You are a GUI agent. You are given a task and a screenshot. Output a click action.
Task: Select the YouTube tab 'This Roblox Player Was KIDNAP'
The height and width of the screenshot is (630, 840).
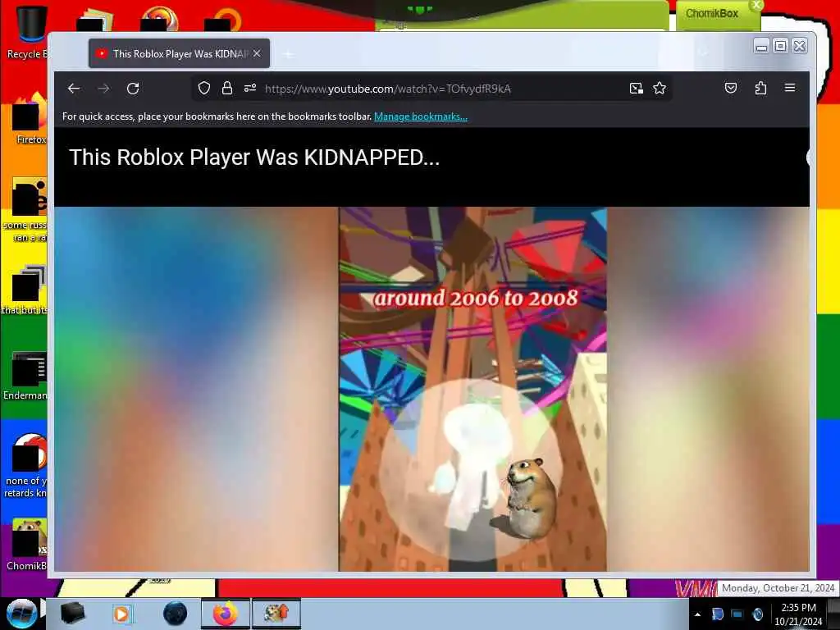180,53
